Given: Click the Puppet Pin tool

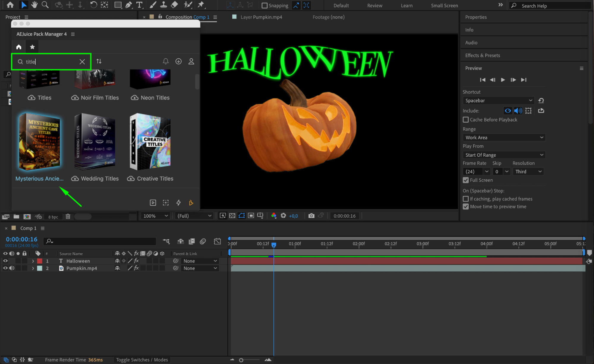Looking at the screenshot, I should tap(201, 5).
